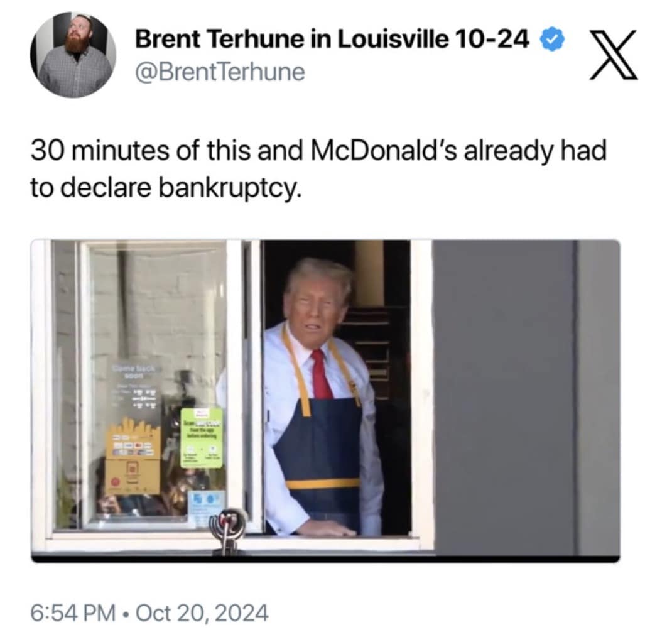Click the red tie in the video frame
The width and height of the screenshot is (672, 642).
(321, 374)
